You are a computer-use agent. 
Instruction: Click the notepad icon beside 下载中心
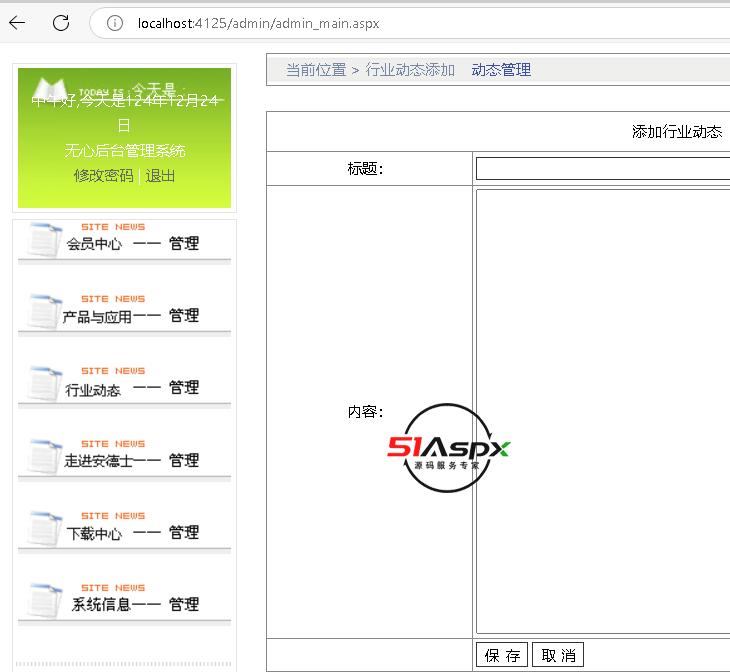coord(45,528)
